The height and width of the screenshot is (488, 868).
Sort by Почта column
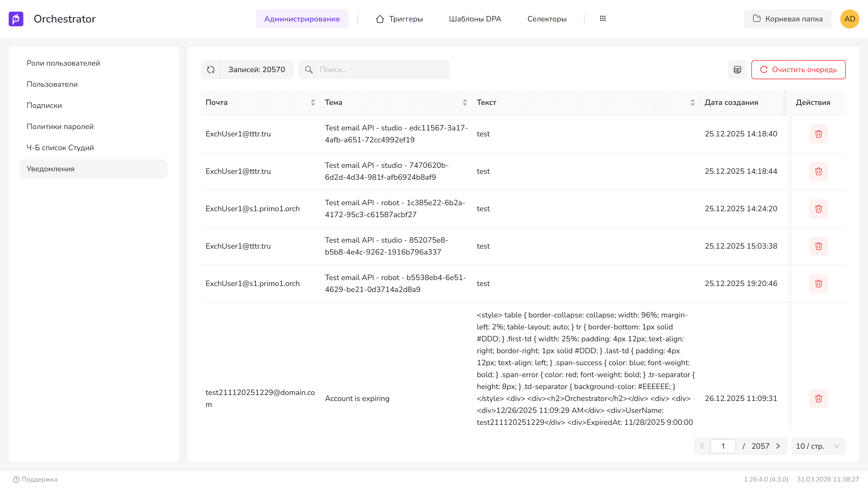tap(313, 102)
